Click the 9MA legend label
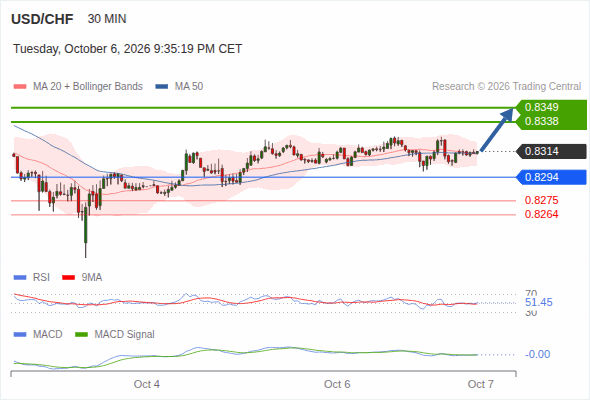This screenshot has width=590, height=400. [x=92, y=278]
